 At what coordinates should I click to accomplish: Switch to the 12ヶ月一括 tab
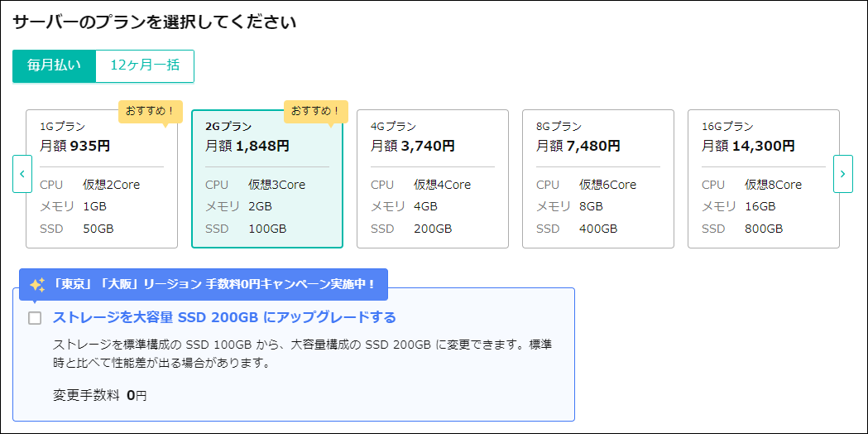[145, 66]
